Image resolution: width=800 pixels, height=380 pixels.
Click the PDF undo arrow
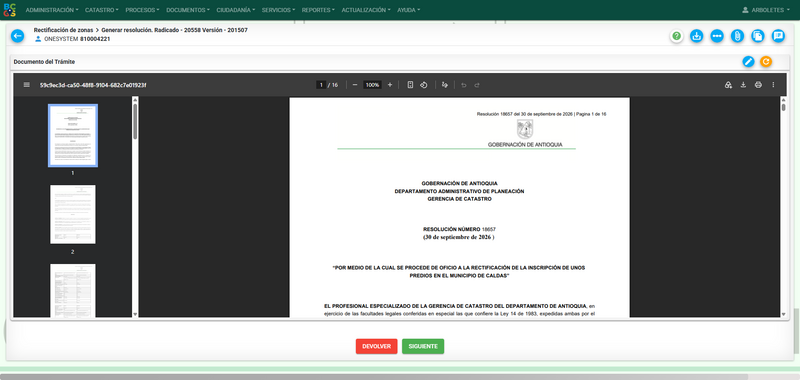tap(464, 85)
